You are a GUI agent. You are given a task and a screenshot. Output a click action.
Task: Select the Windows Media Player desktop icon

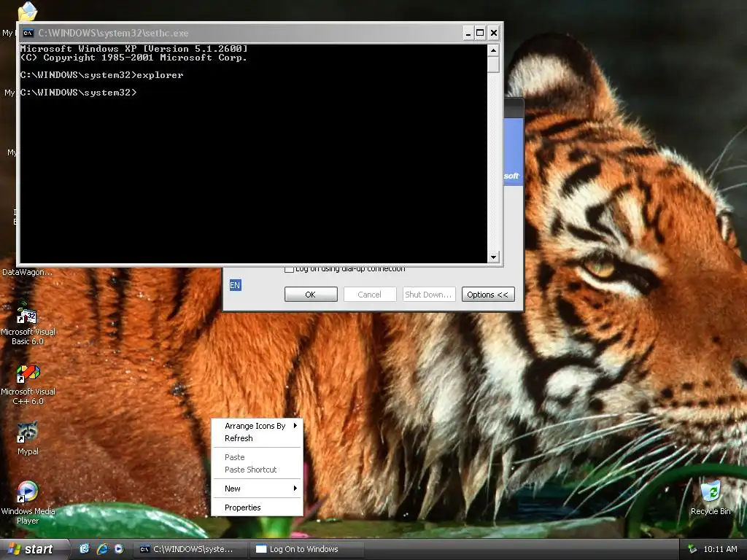[x=27, y=492]
